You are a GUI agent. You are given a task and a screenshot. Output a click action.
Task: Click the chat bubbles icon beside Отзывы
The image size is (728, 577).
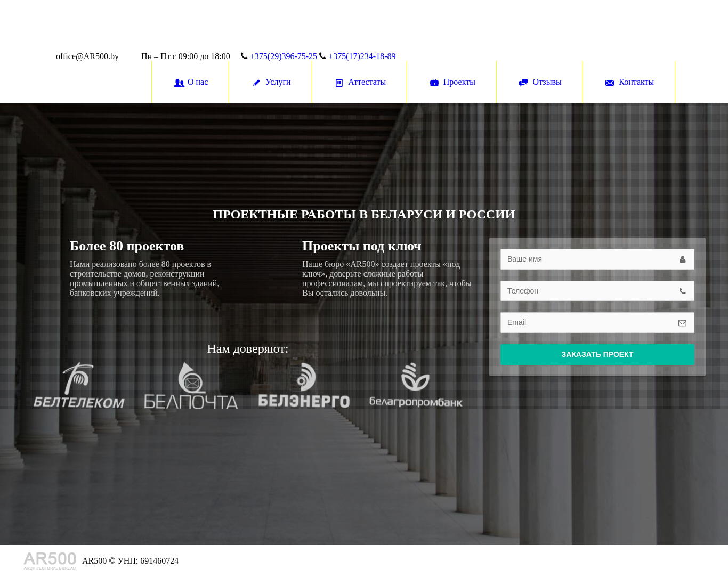tap(523, 82)
